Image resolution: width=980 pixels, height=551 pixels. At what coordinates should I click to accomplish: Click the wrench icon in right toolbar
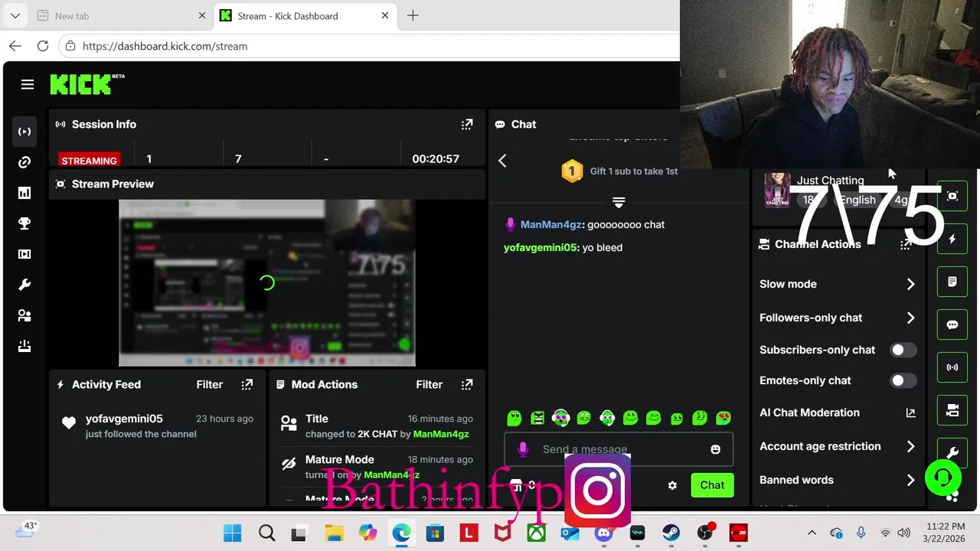[x=952, y=453]
